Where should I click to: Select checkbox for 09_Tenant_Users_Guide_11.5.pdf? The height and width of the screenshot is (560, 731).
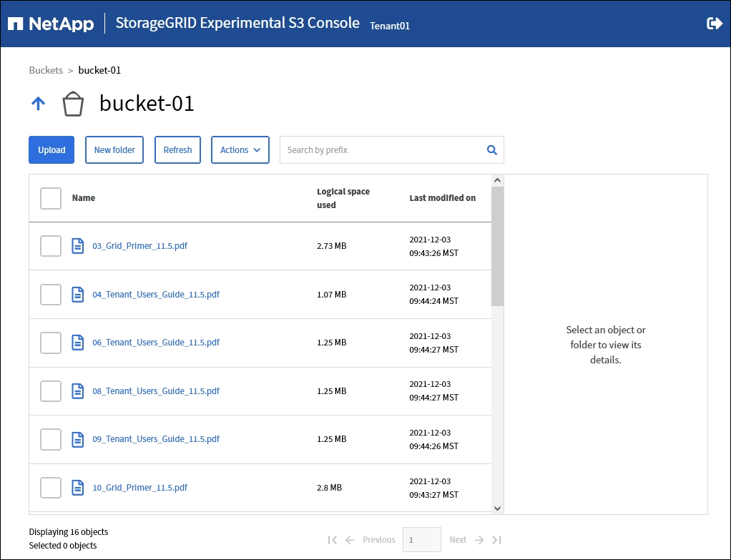(51, 439)
